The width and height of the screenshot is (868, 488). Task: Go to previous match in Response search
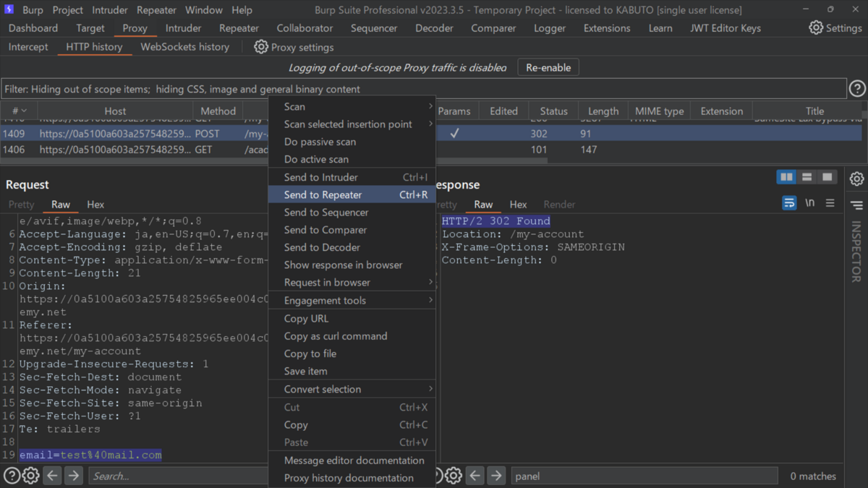475,476
